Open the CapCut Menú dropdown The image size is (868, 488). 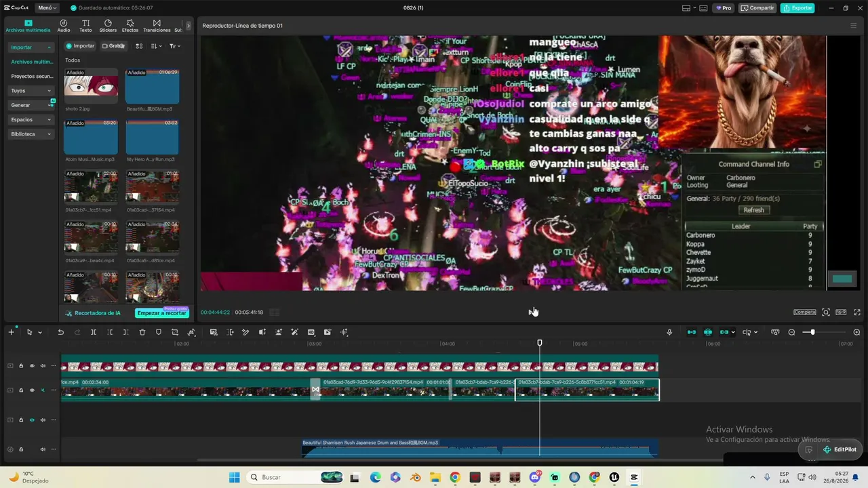click(x=47, y=8)
